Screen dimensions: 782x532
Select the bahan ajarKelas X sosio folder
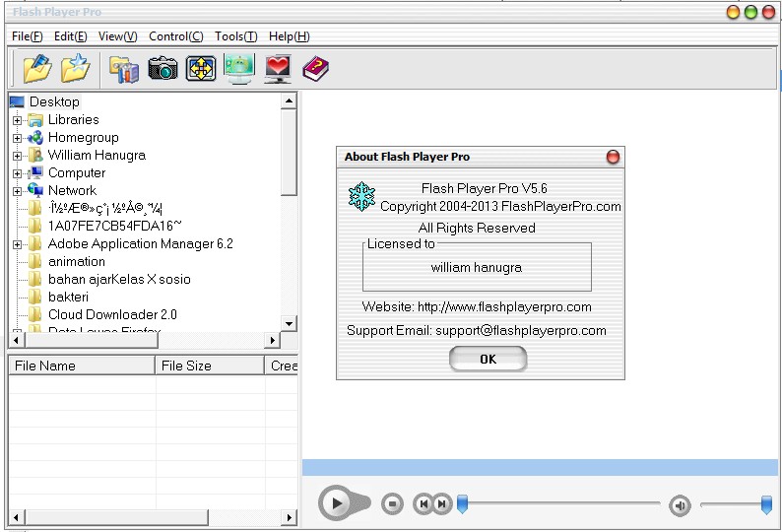coord(119,279)
